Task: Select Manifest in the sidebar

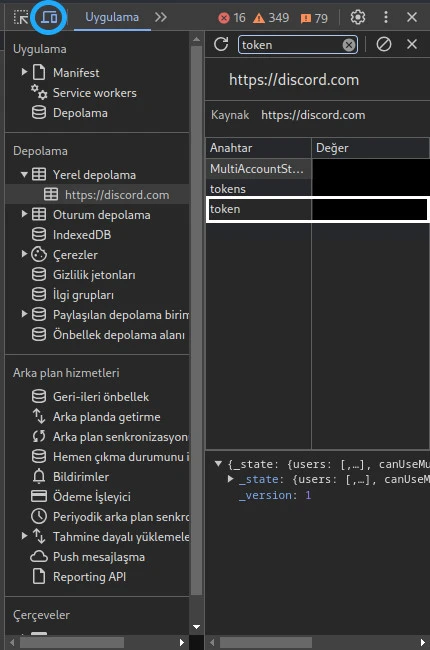Action: coord(76,73)
